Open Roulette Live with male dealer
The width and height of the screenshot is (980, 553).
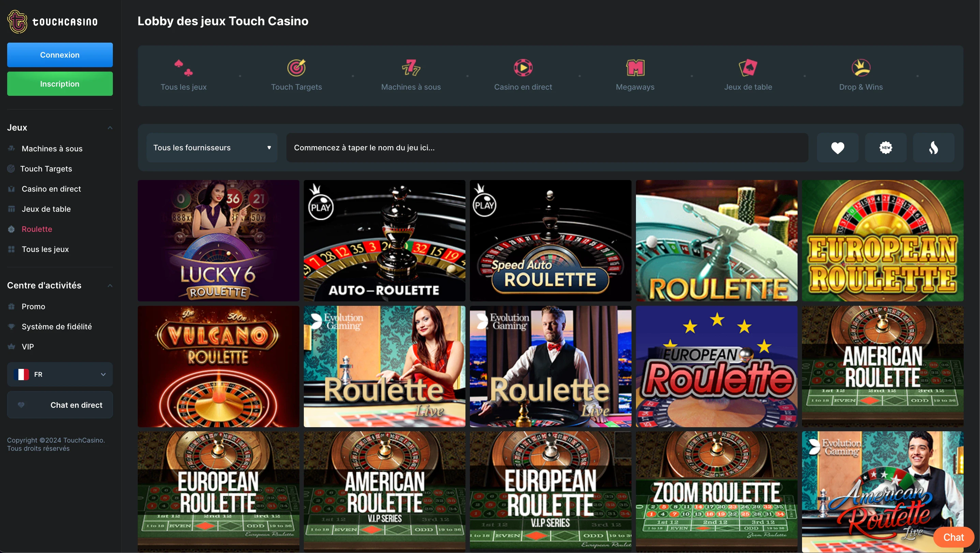(x=550, y=366)
